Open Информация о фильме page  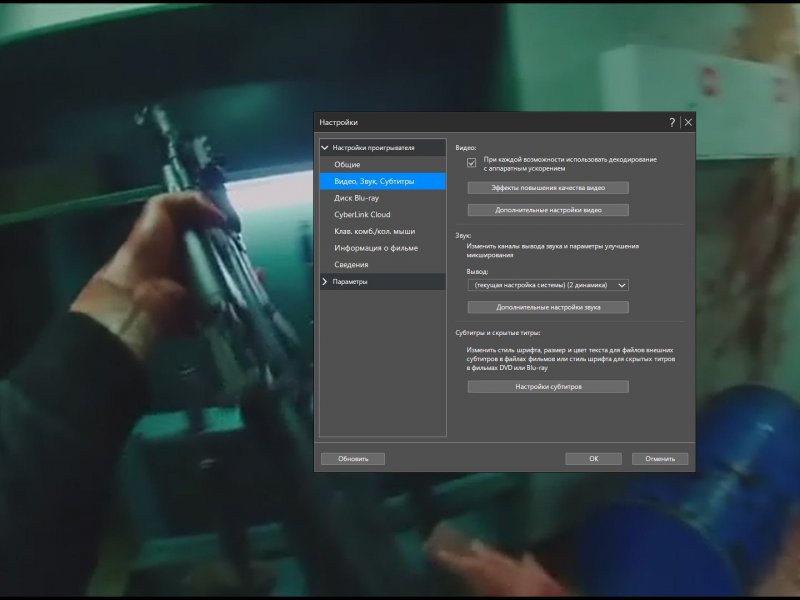point(383,248)
